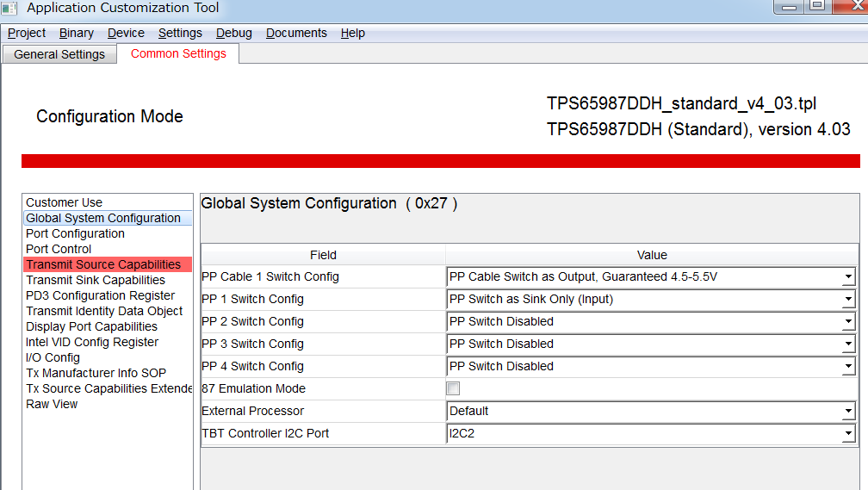Open the Binary menu

(77, 34)
